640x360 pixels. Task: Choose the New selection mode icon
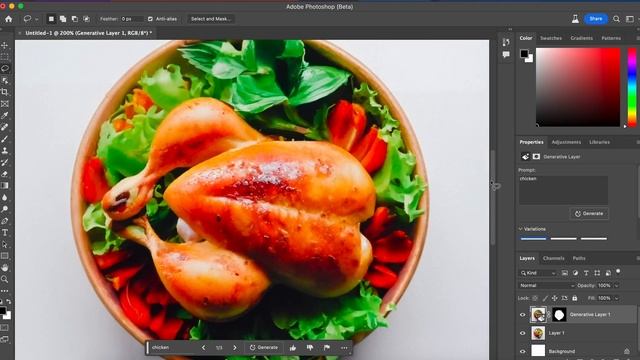[51, 19]
